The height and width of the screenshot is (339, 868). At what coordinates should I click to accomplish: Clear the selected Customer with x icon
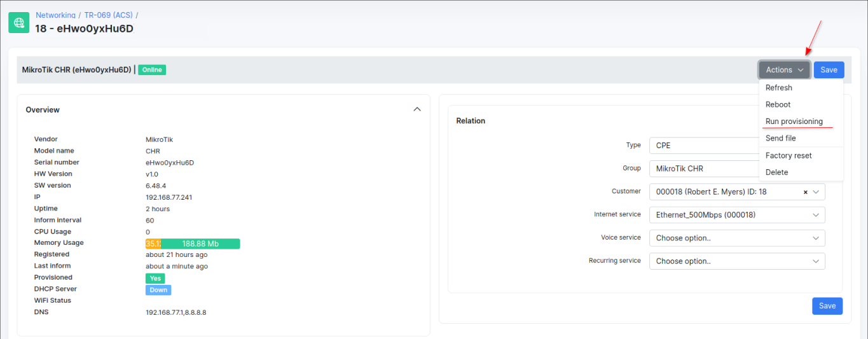pyautogui.click(x=806, y=192)
